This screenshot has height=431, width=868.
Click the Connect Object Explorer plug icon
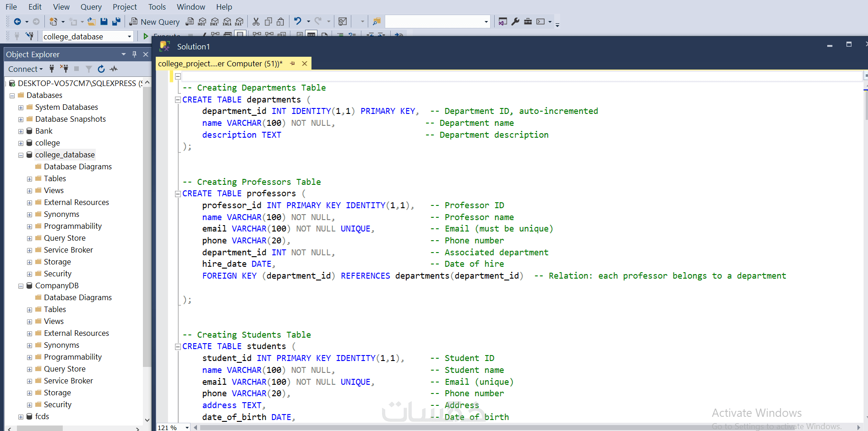click(52, 69)
